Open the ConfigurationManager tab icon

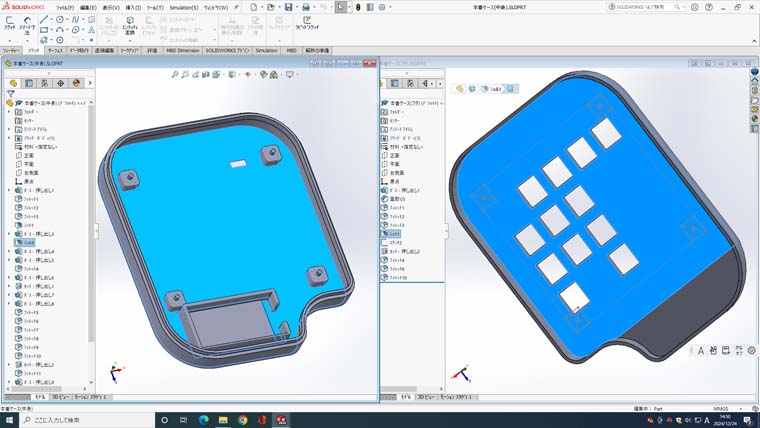[x=43, y=83]
